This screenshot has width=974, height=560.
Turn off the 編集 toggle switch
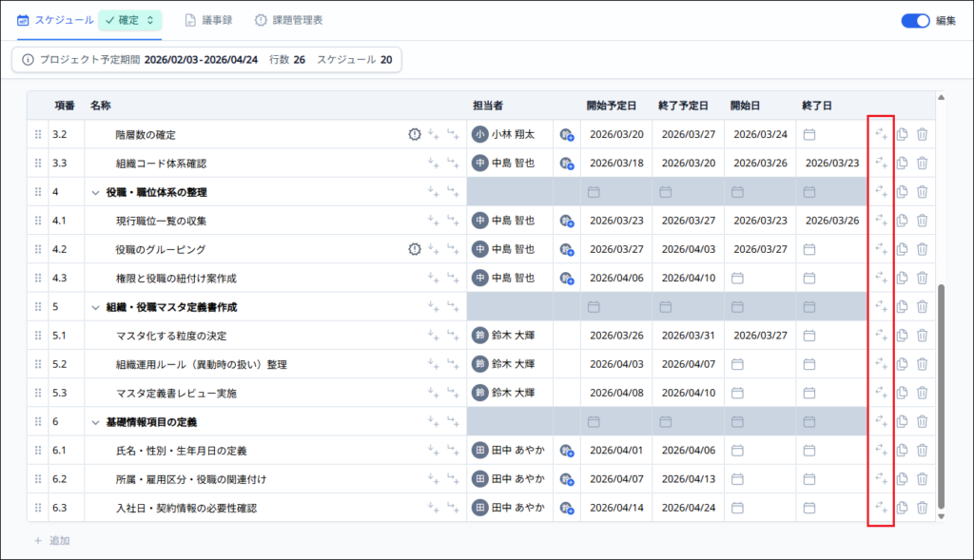915,20
